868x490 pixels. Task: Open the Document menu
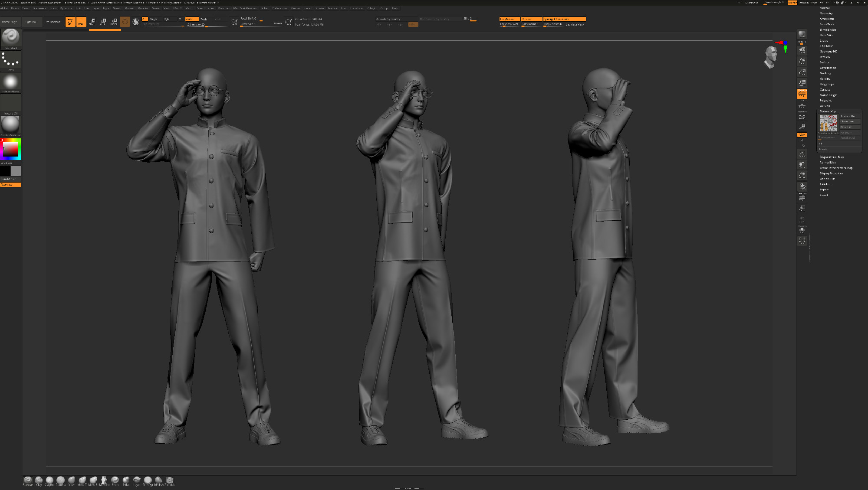click(39, 8)
